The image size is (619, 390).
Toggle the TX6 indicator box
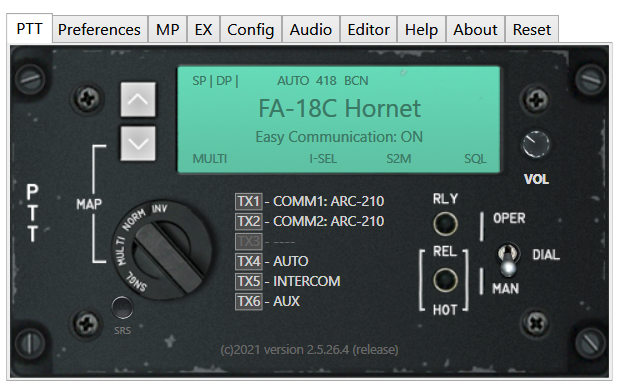point(249,302)
